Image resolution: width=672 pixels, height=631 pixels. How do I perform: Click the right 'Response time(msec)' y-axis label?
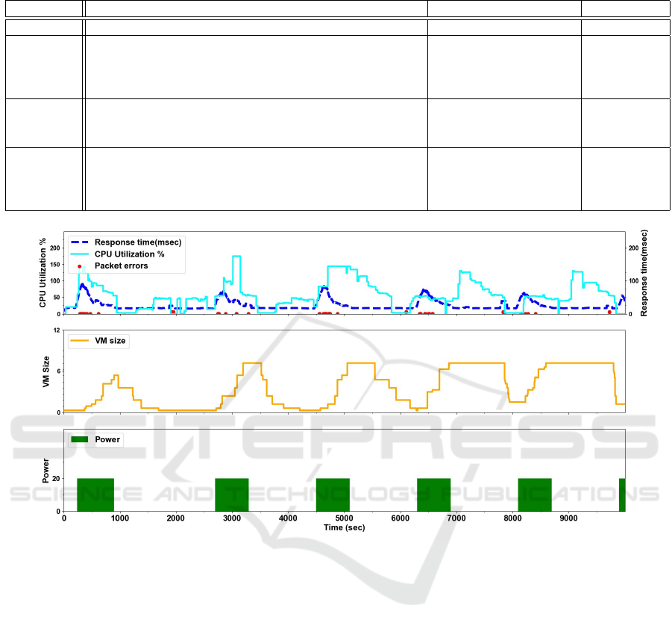point(644,272)
